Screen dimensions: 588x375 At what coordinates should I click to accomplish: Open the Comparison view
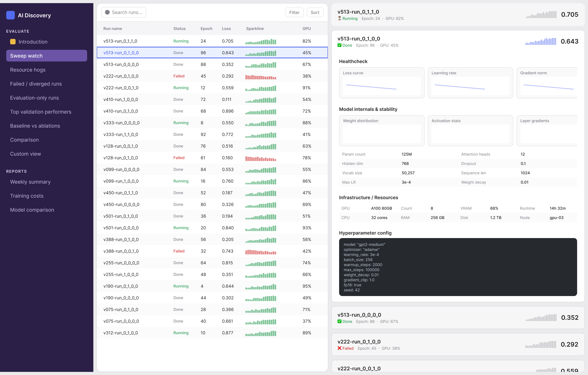(x=46, y=140)
